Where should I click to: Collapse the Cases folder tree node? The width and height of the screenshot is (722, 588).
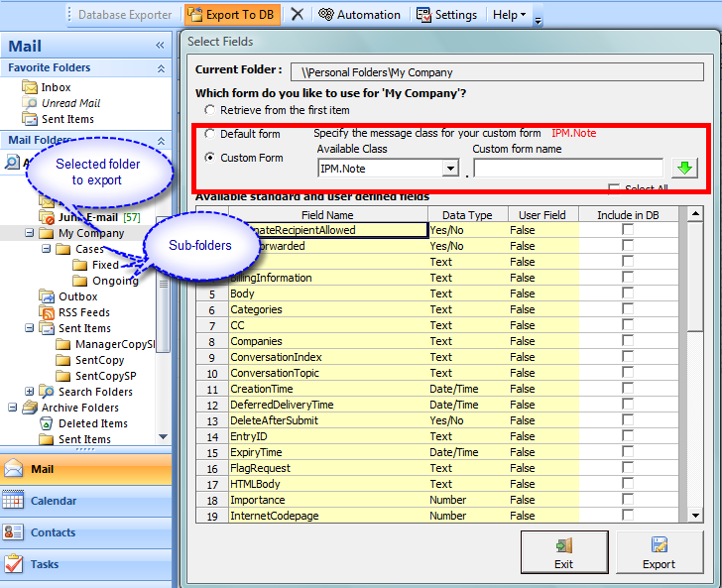pyautogui.click(x=47, y=249)
